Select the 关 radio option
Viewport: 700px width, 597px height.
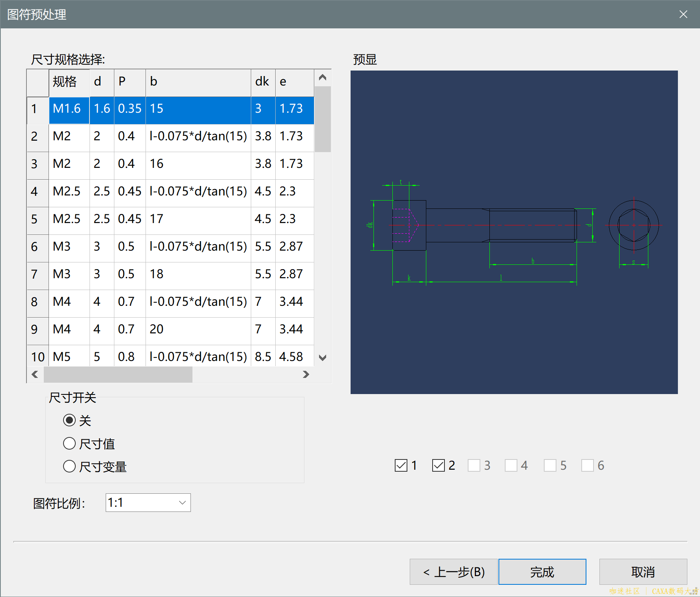pos(69,420)
